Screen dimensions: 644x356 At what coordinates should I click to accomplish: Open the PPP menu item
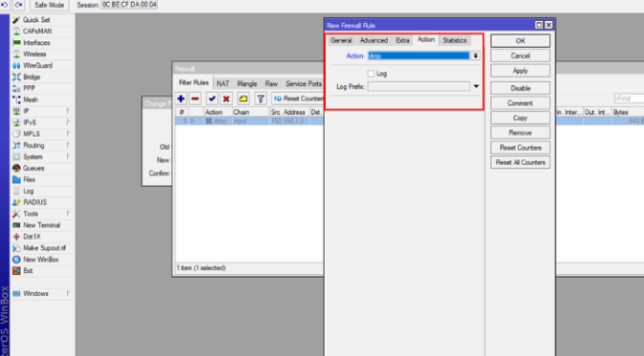coord(29,88)
